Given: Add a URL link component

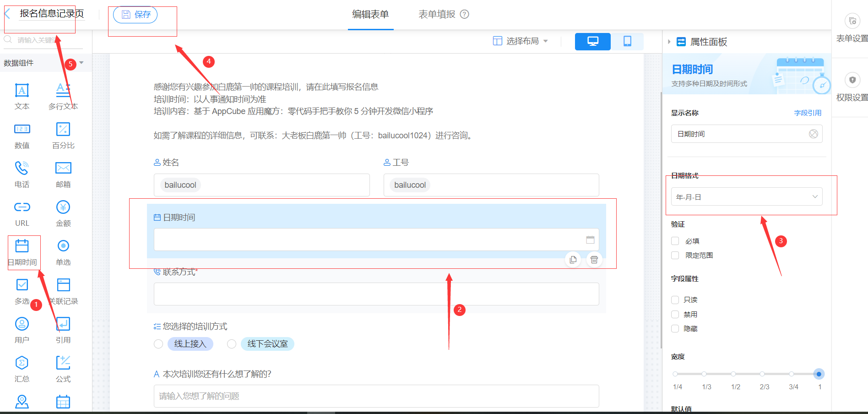Looking at the screenshot, I should point(22,213).
